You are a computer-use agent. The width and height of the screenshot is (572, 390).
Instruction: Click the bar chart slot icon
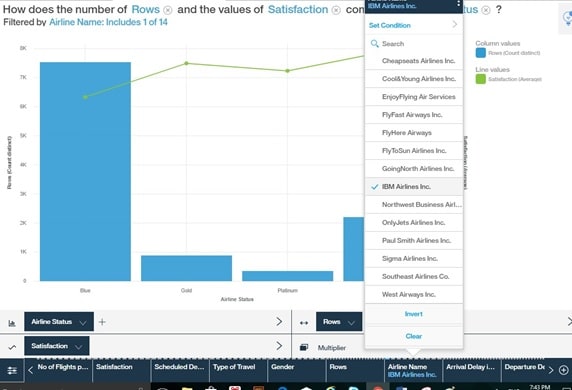point(12,323)
